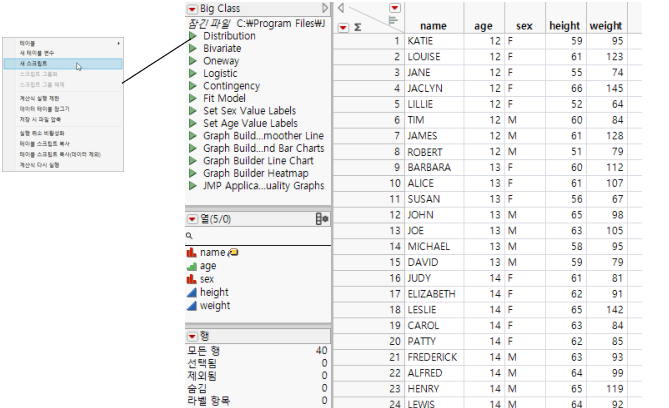Click the height value 51 for ROBERT
669x408 pixels.
pyautogui.click(x=565, y=152)
